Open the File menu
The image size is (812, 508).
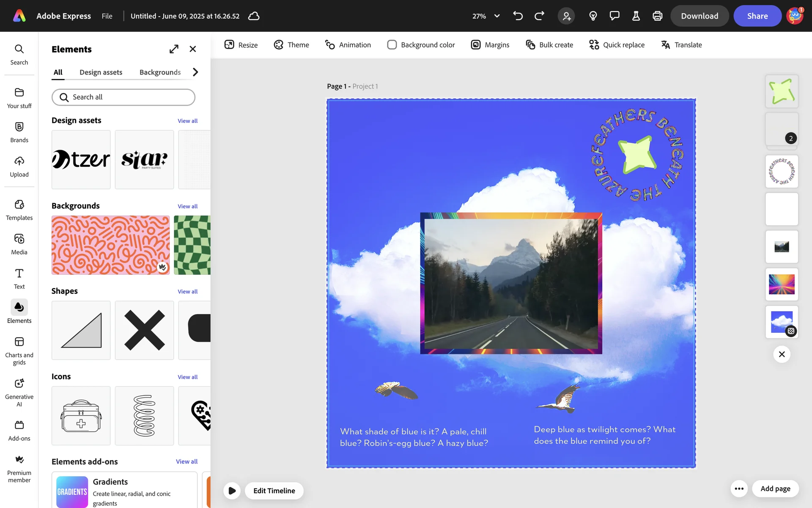pos(107,16)
